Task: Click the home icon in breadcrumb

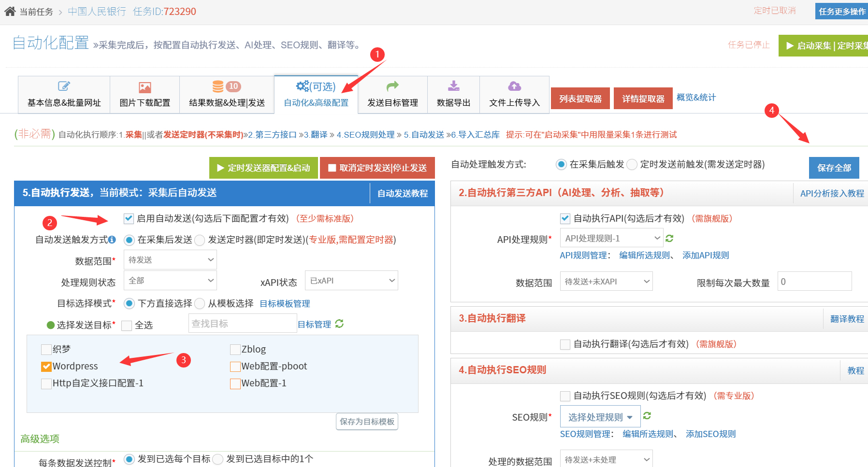Action: pos(10,11)
